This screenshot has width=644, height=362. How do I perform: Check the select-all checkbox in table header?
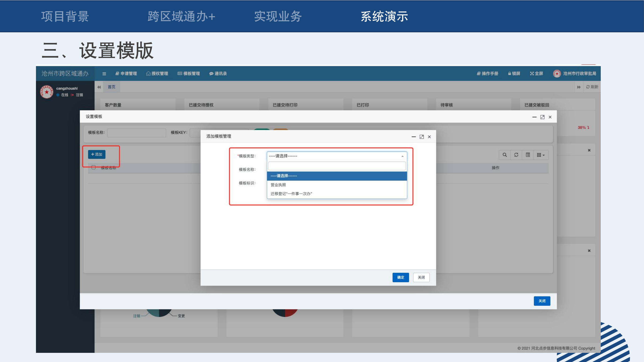point(94,167)
